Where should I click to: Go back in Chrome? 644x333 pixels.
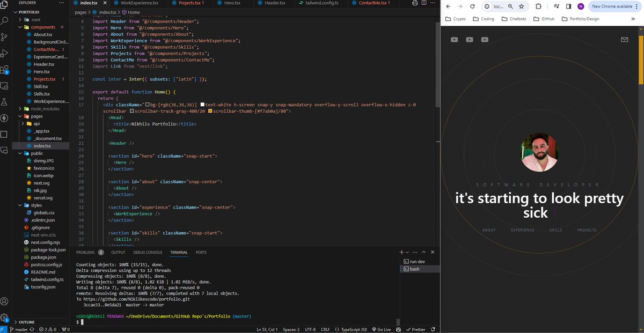click(x=447, y=6)
